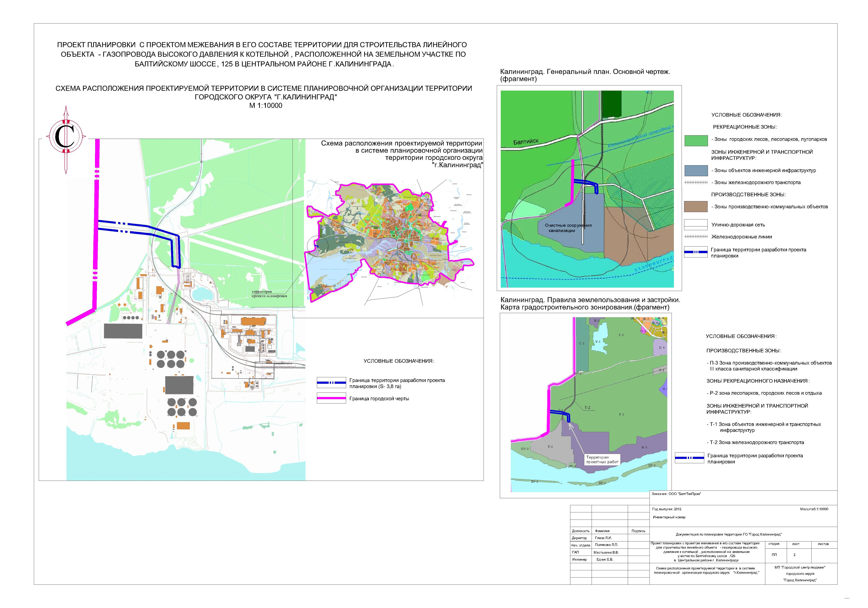Click the blue boundary symbol in the zoning map legend

click(x=689, y=458)
